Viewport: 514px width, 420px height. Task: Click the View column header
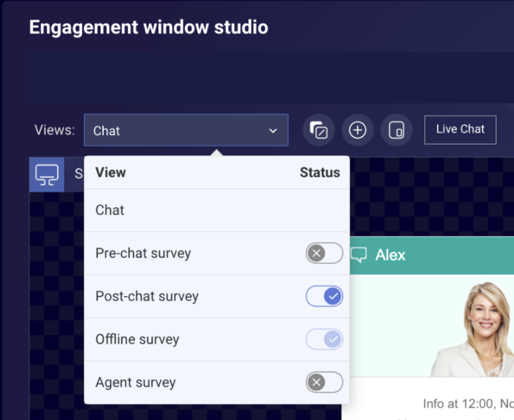110,173
